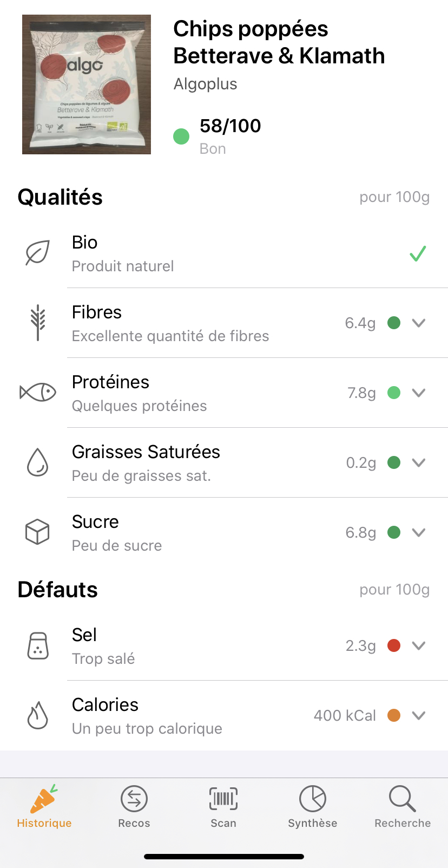This screenshot has width=448, height=868.
Task: Tap the Bio leaf icon
Action: pyautogui.click(x=38, y=253)
